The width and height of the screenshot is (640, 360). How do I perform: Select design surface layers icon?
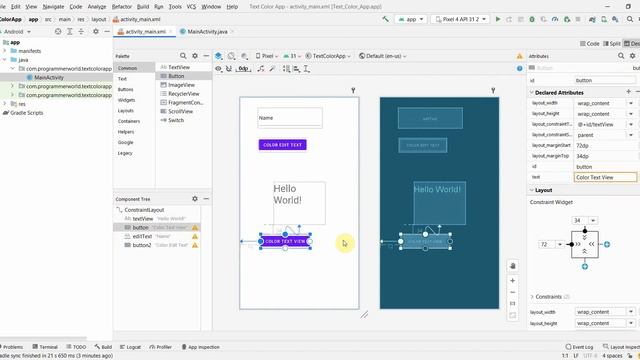click(x=219, y=56)
